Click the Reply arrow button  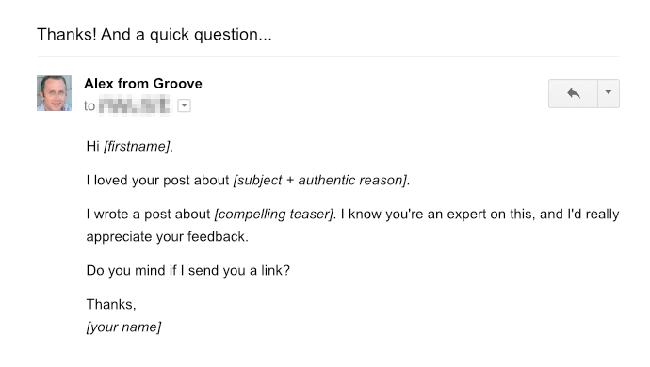click(x=573, y=93)
